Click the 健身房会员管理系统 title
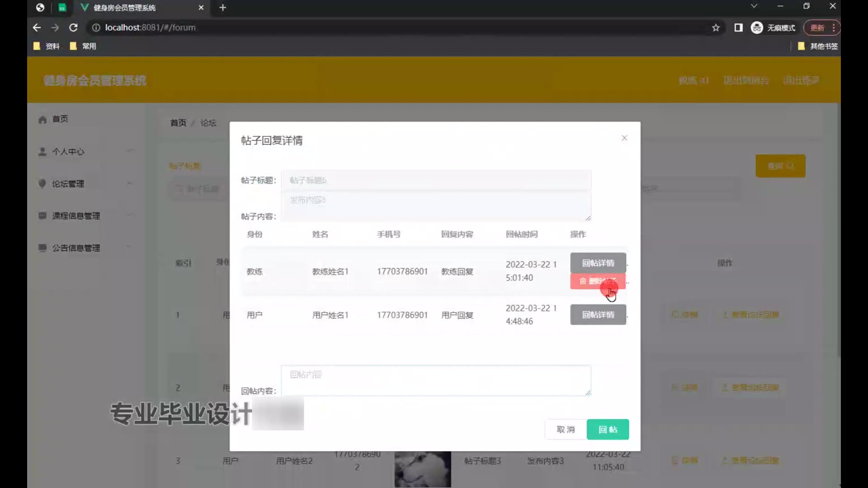This screenshot has height=488, width=868. point(95,80)
